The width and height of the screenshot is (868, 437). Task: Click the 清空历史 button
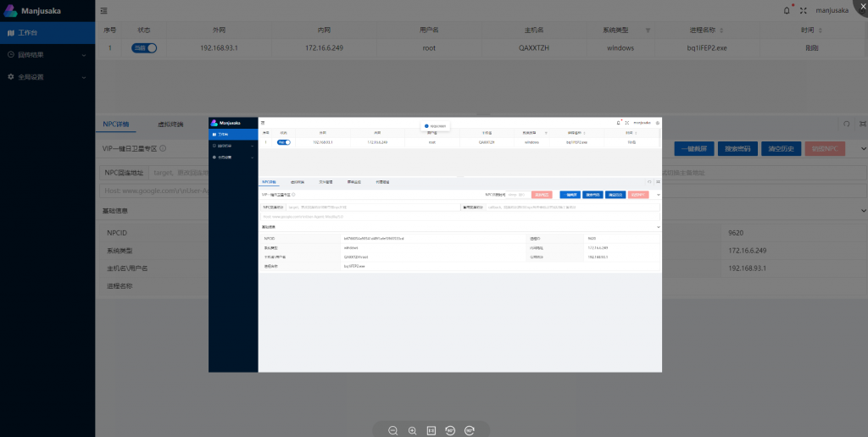[x=781, y=149]
